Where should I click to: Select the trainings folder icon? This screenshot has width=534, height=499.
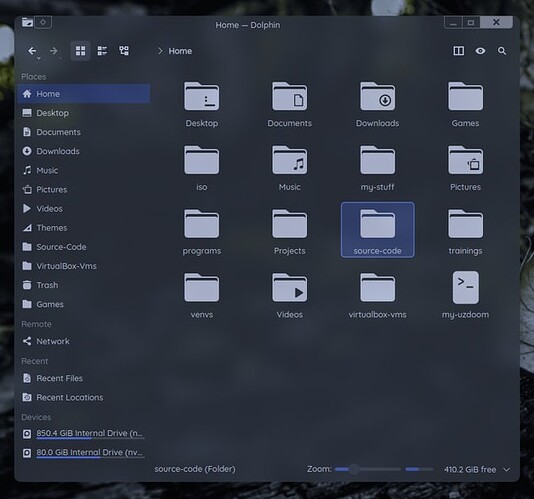465,224
